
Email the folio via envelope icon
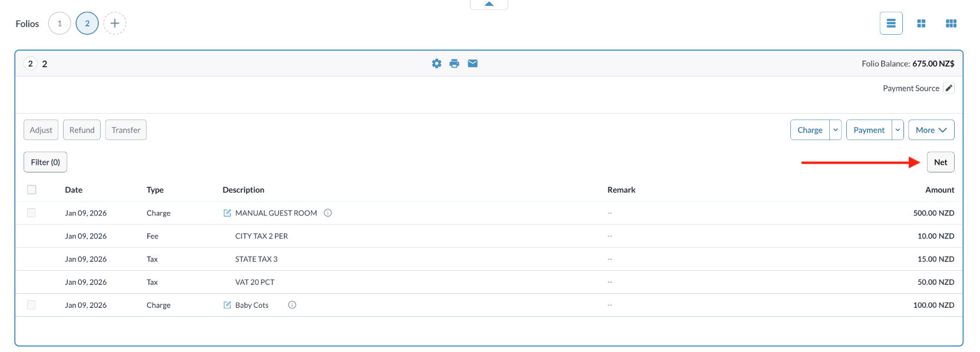coord(472,64)
